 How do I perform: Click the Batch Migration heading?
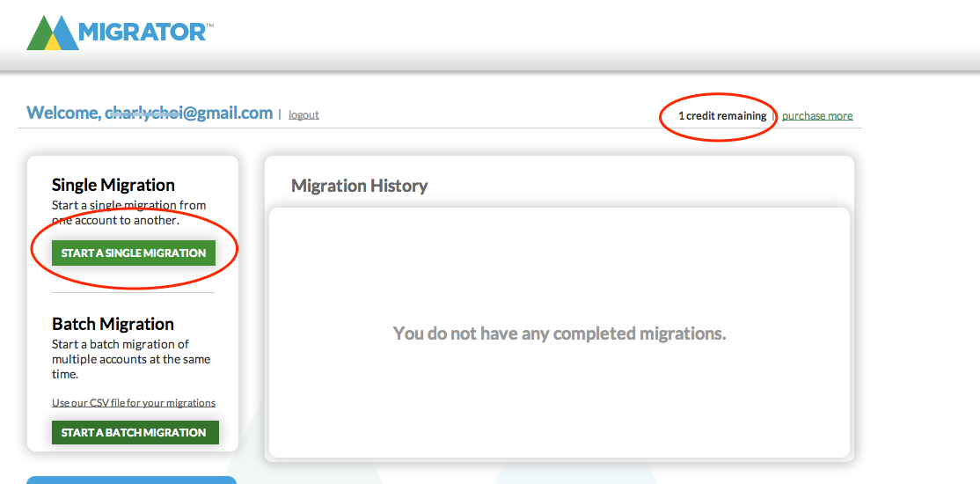coord(113,324)
